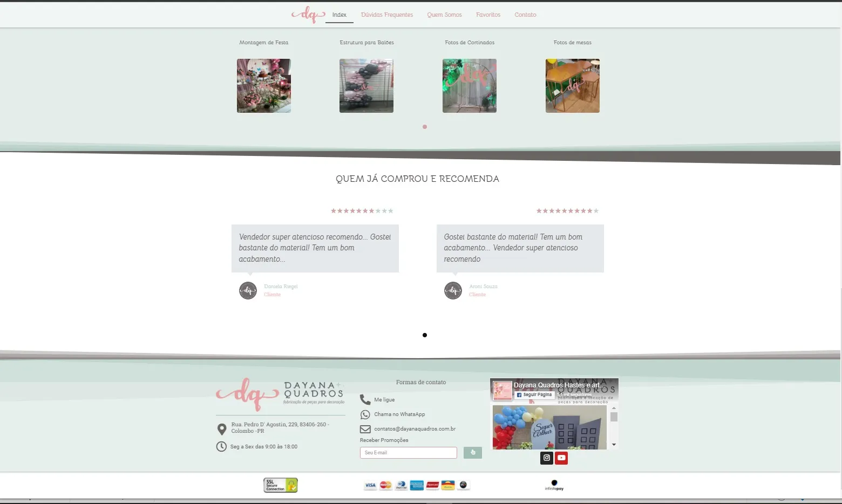Screen dimensions: 842x504
Task: Select the pink gallery carousel dot
Action: [425, 127]
